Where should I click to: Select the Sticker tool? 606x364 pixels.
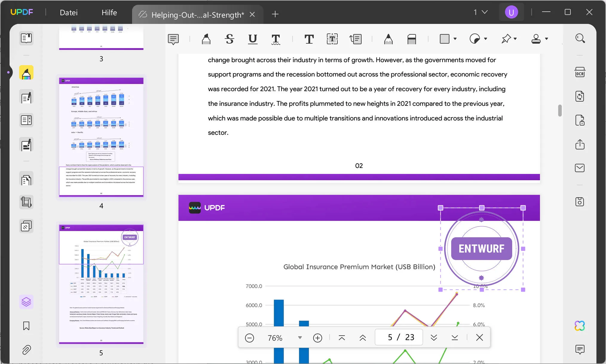tap(475, 39)
